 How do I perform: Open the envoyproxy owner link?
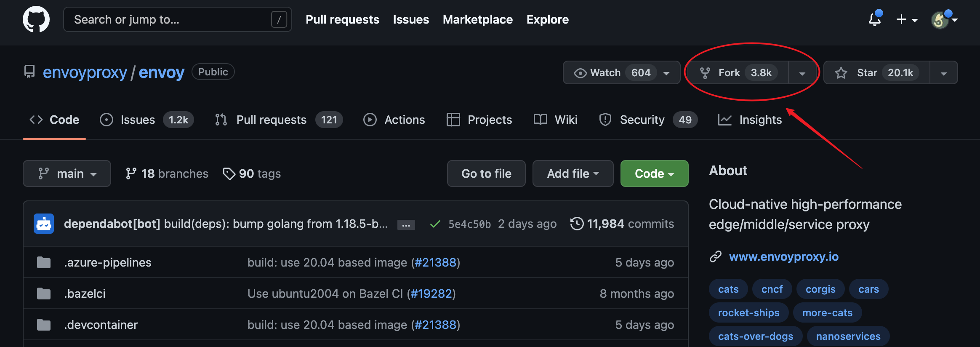pyautogui.click(x=85, y=72)
